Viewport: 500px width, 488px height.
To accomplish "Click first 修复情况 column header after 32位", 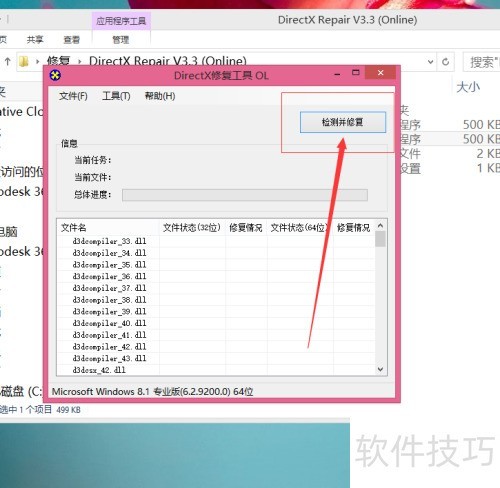I will click(246, 228).
